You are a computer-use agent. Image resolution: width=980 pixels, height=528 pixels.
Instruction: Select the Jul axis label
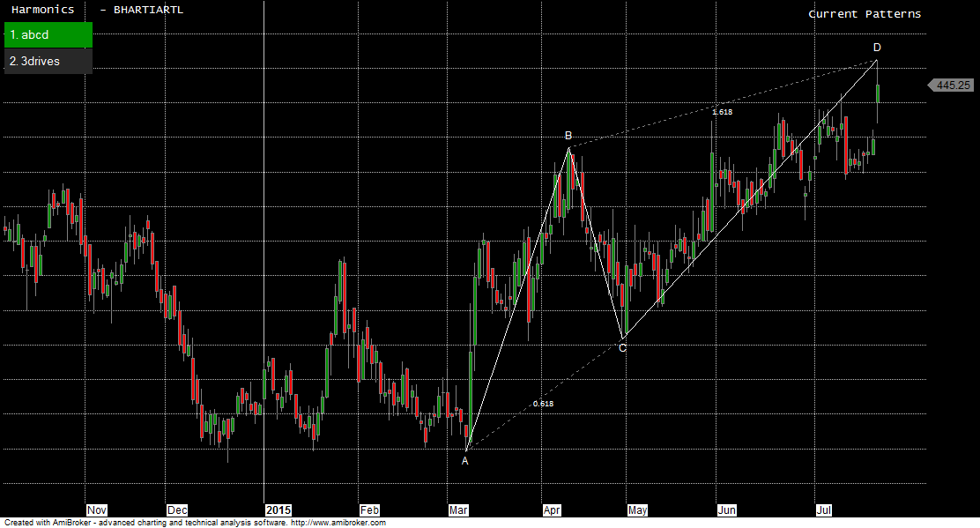[824, 509]
